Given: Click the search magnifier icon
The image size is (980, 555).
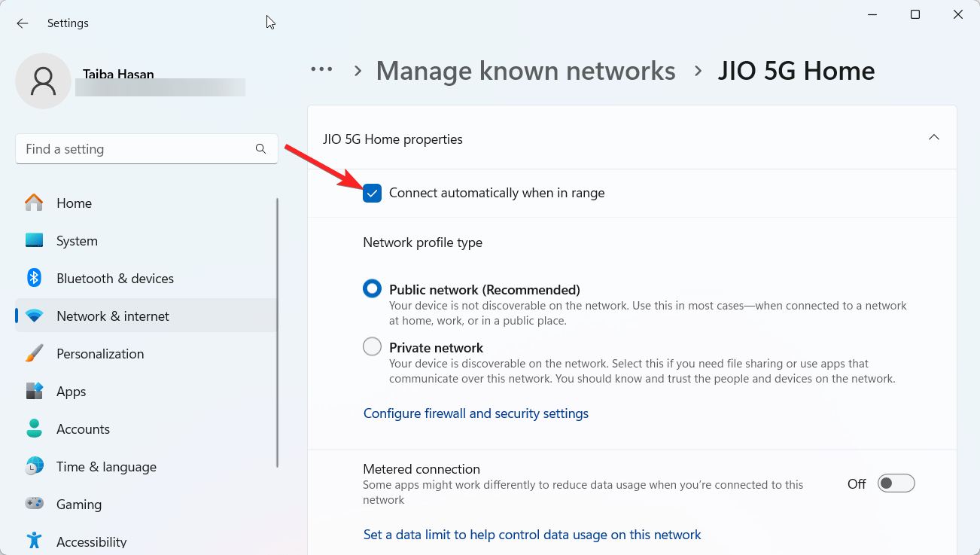Looking at the screenshot, I should pos(260,149).
